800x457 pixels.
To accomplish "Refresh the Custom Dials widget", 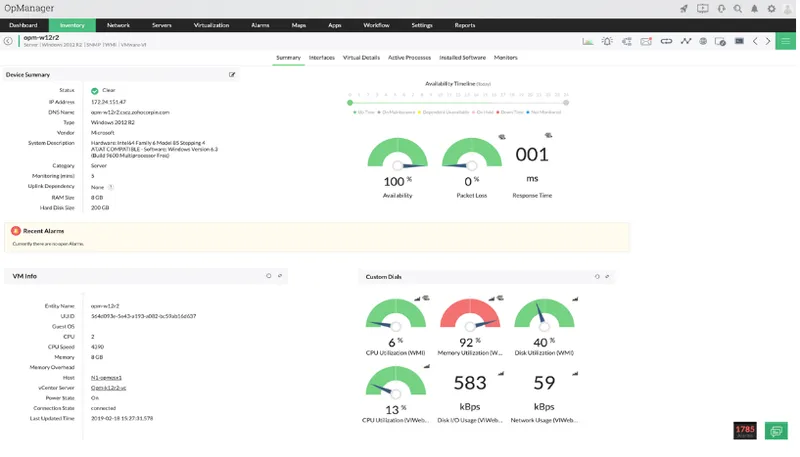I will 597,277.
